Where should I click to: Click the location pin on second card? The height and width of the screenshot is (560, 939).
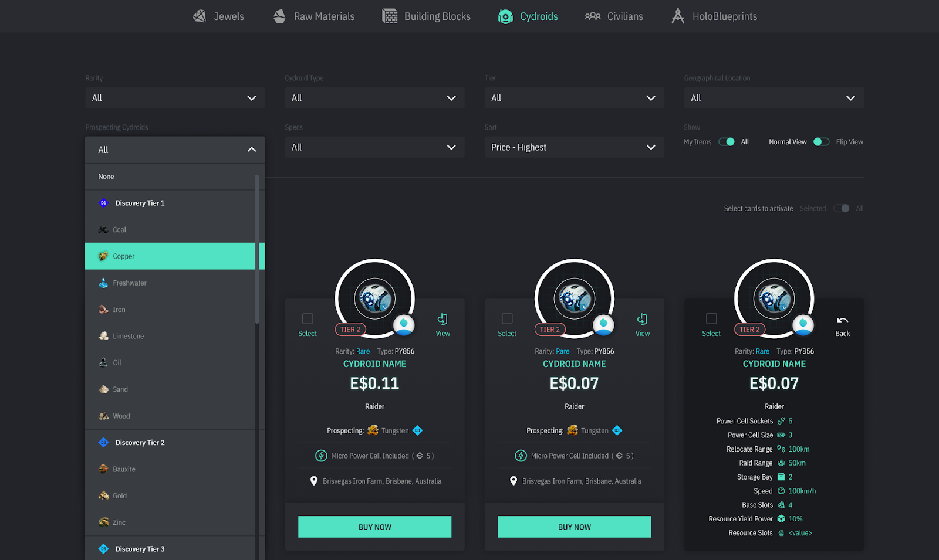[x=514, y=481]
